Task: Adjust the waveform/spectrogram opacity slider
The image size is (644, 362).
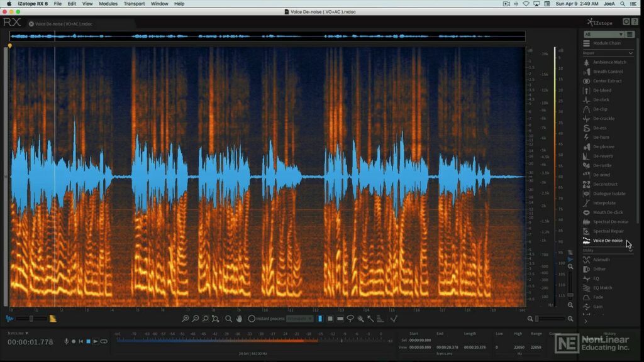Action: pos(31,319)
